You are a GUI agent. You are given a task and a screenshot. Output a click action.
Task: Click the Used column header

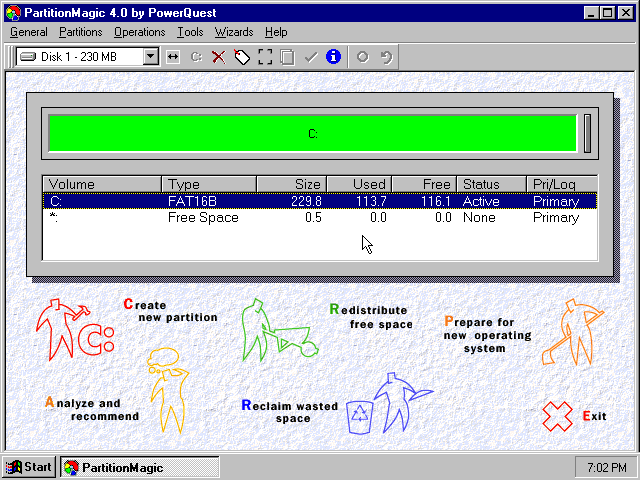pyautogui.click(x=359, y=184)
